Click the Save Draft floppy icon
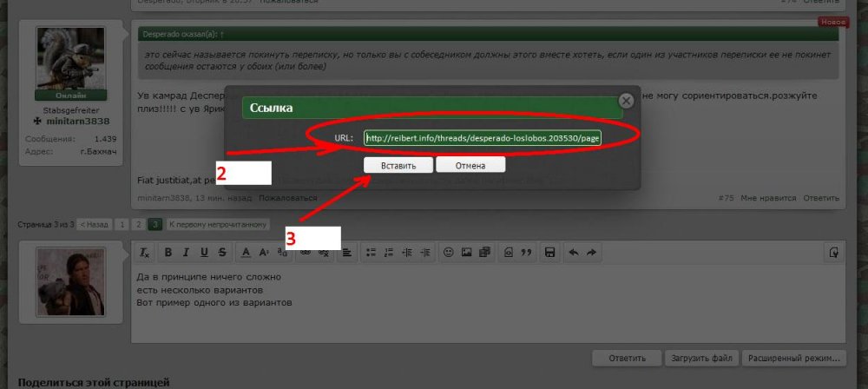Image resolution: width=868 pixels, height=389 pixels. (549, 253)
